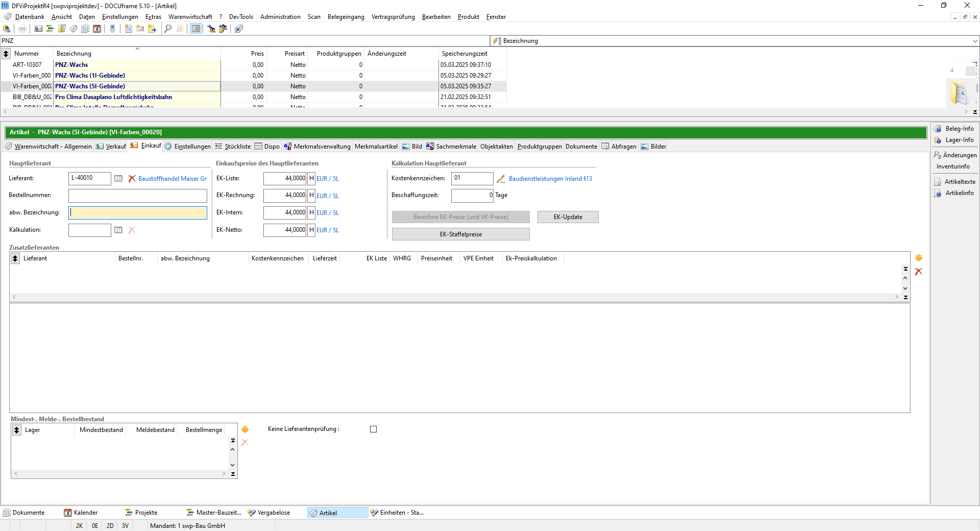This screenshot has width=980, height=531.
Task: Open the DevTools menu
Action: (241, 17)
